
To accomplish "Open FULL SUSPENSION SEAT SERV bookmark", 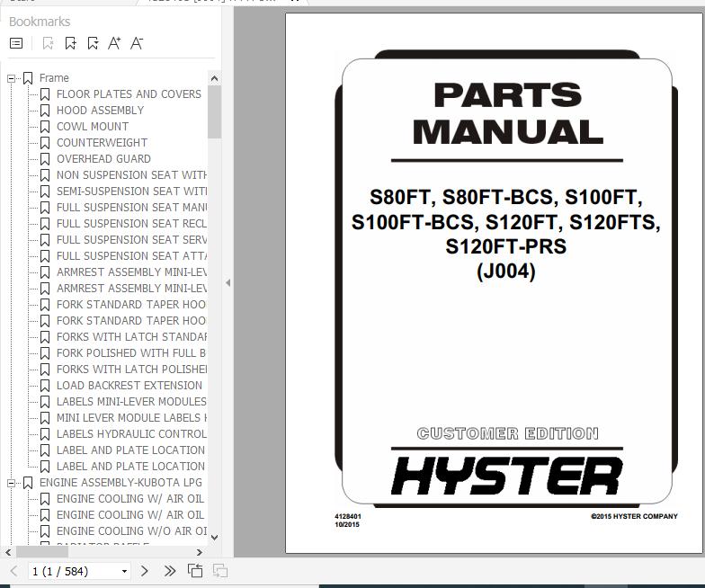I will tap(131, 239).
